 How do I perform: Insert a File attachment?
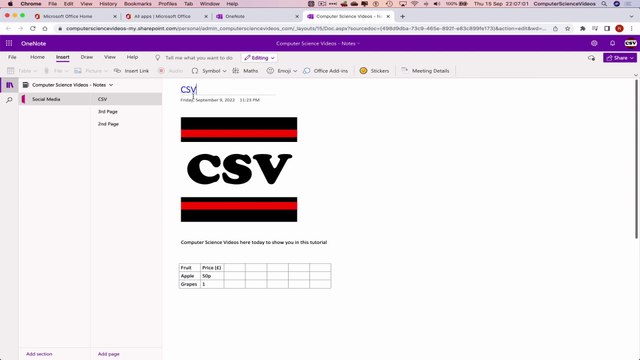[55, 71]
